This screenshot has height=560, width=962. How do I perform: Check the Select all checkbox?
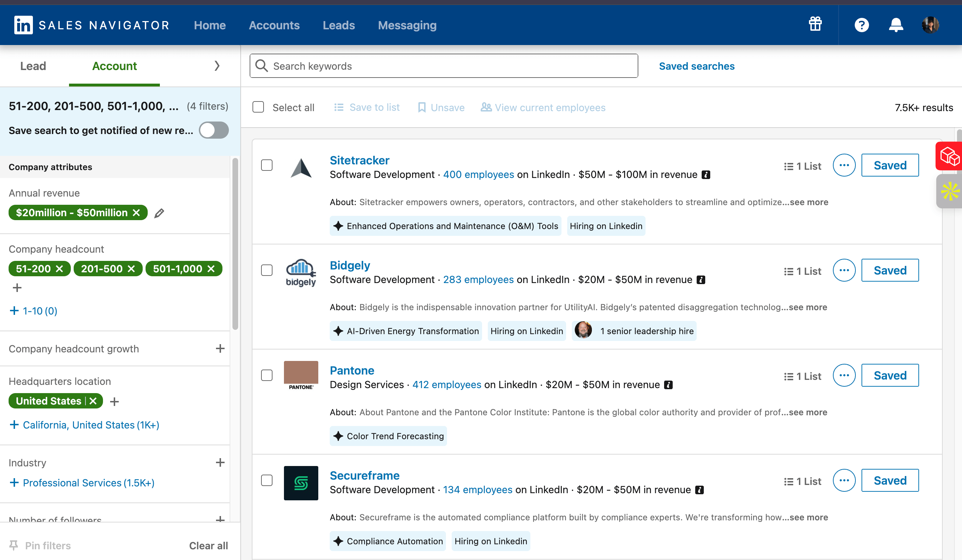coord(258,107)
